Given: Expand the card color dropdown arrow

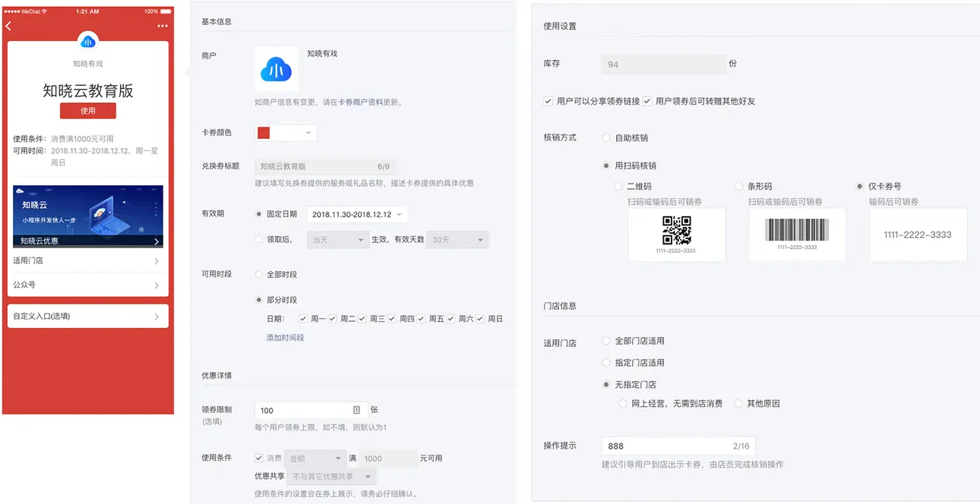Looking at the screenshot, I should click(308, 133).
